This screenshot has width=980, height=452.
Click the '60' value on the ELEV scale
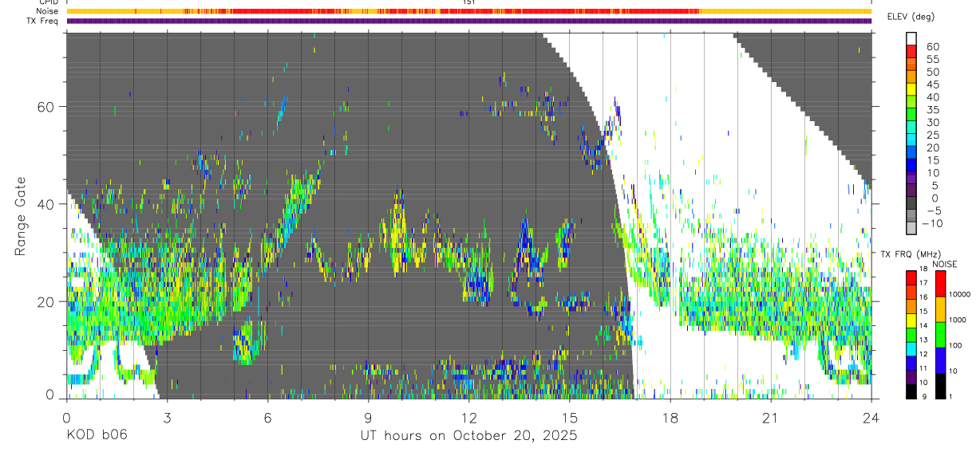coord(932,47)
